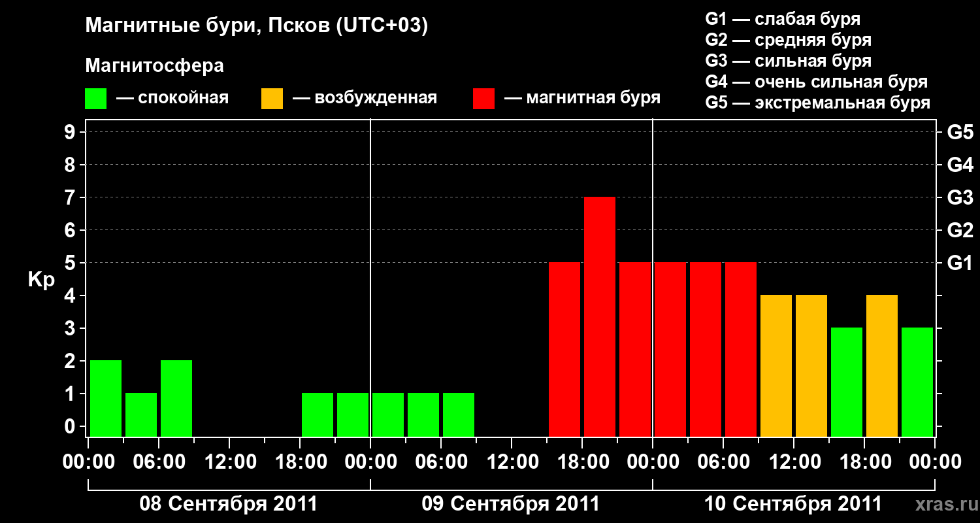980x523 pixels.
Task: Click the '12:00' time label under 08 Сентября
Action: (x=230, y=462)
